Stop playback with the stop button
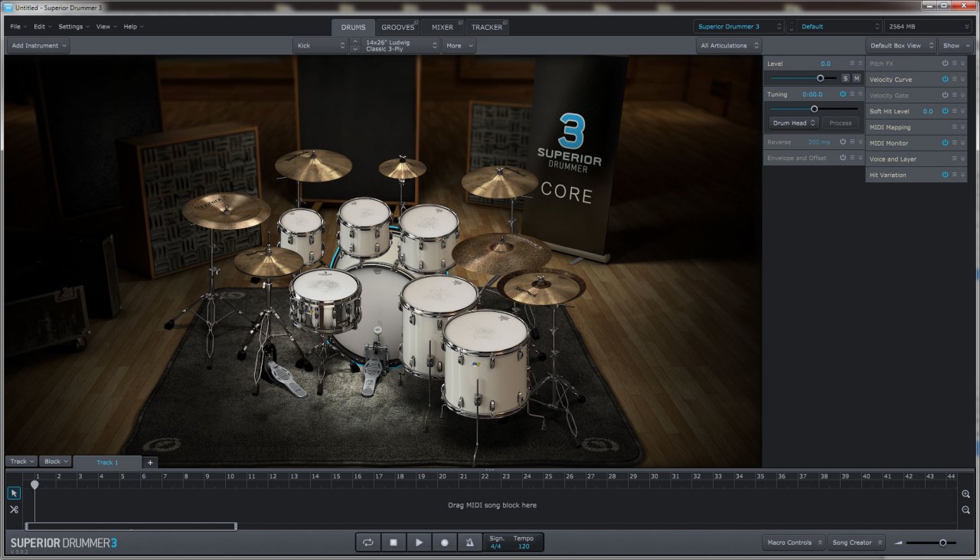 394,542
